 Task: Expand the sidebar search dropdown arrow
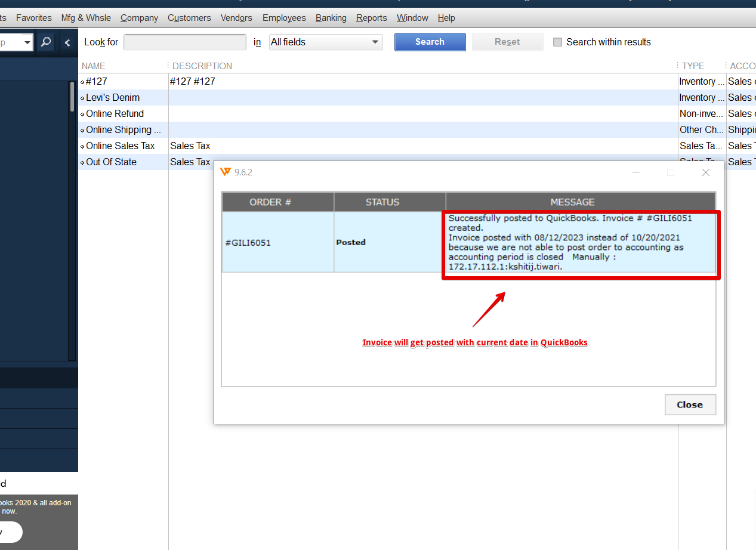[x=27, y=43]
